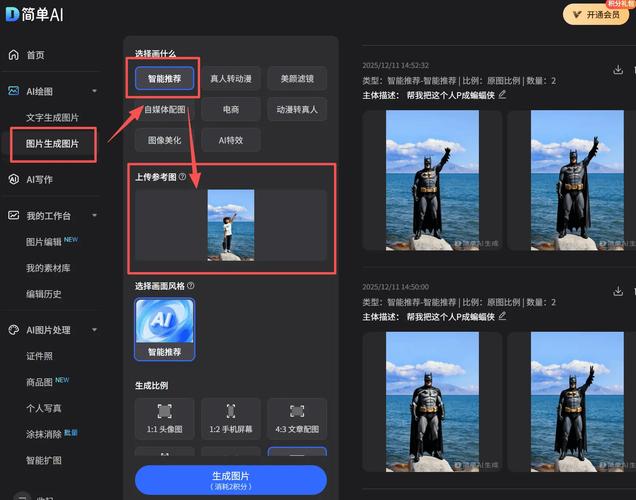636x500 pixels.
Task: Choose the 4:3 文章配图 ratio
Action: coord(297,419)
